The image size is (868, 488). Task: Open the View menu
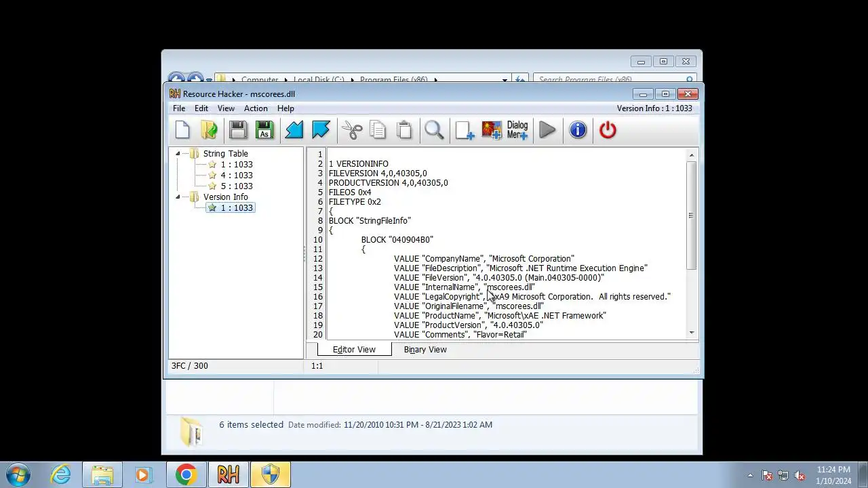(226, 108)
